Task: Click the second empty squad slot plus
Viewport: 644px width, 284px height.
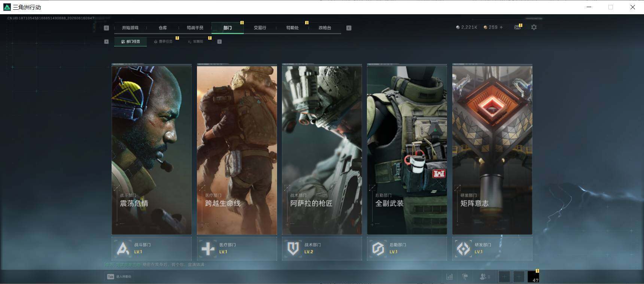Action: (x=519, y=277)
